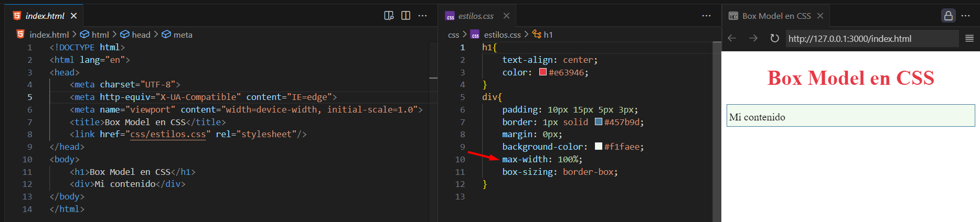Go back in the preview browser
Image resolution: width=980 pixels, height=222 pixels.
732,38
